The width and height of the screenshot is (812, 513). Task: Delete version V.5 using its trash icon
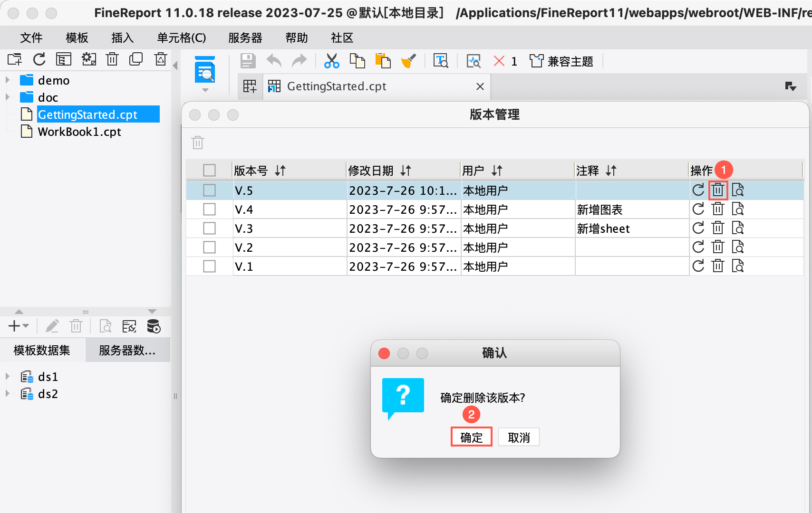[718, 190]
